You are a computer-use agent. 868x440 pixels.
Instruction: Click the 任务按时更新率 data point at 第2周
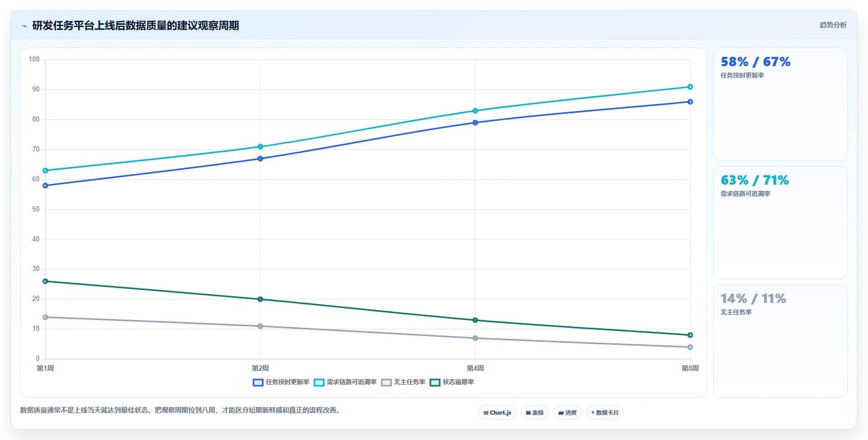(260, 159)
